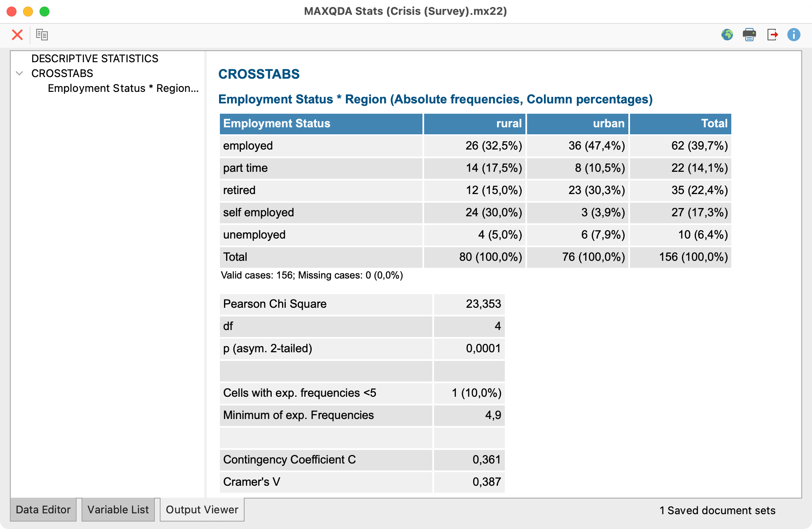
Task: Open the info panel via blue info icon
Action: 794,35
